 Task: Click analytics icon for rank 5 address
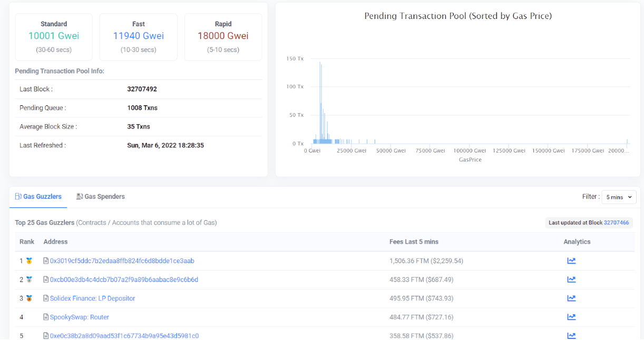[x=571, y=335]
